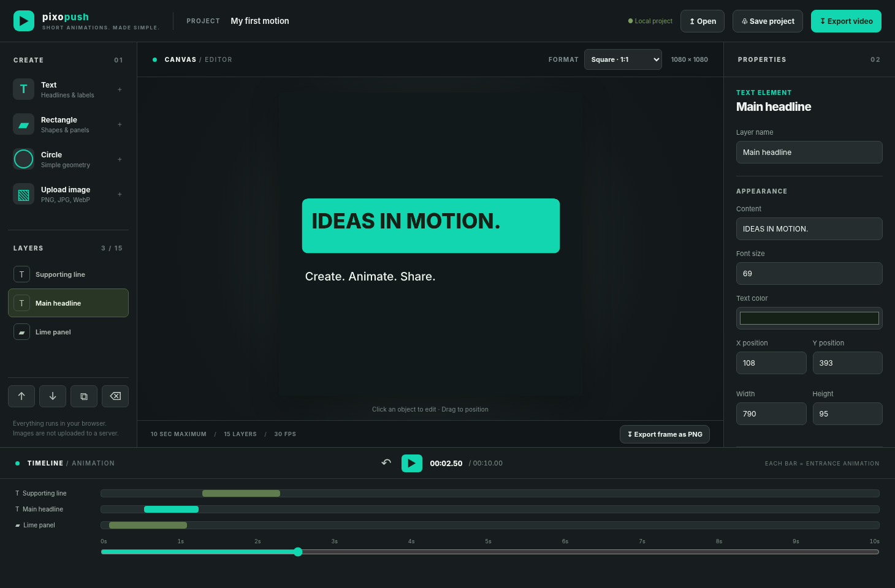Reset playback to start with the undo arrow

tap(386, 463)
